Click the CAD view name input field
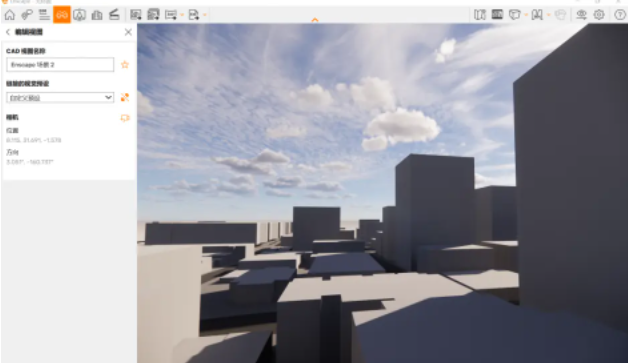This screenshot has width=628, height=363. point(60,65)
